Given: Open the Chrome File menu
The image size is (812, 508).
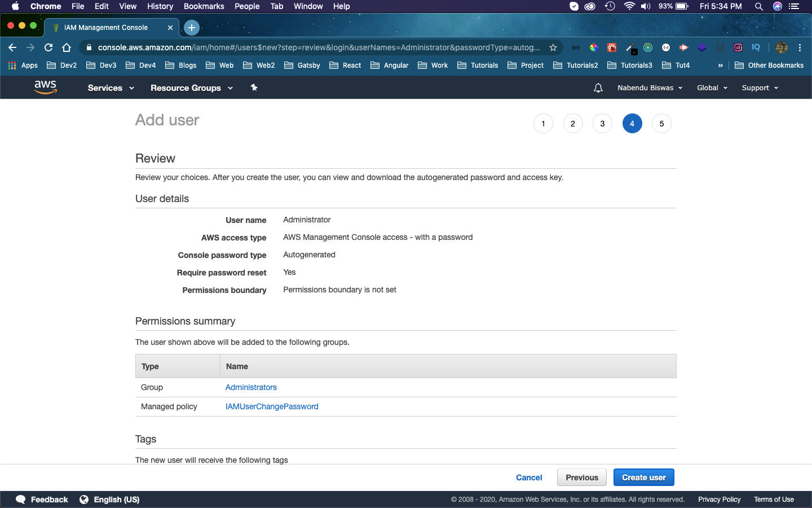Looking at the screenshot, I should click(x=78, y=6).
